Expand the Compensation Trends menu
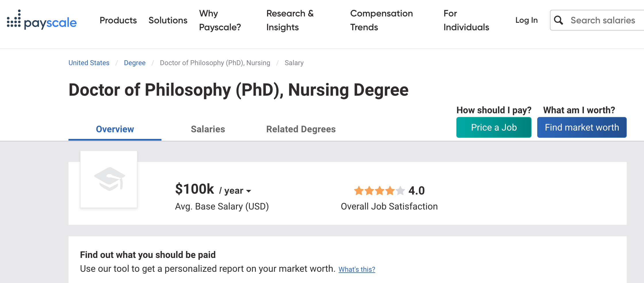Screen dimensions: 644x283 pyautogui.click(x=382, y=20)
